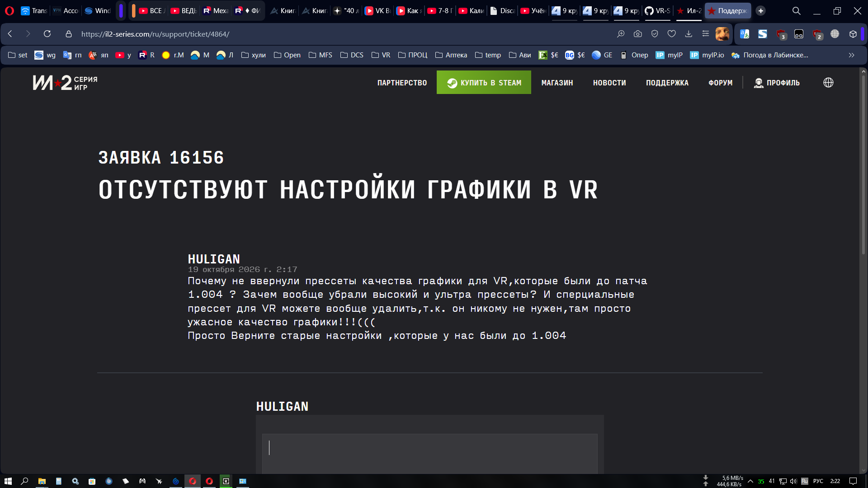Switch to the VR-S GitHub tab
The height and width of the screenshot is (488, 868).
coord(658,11)
